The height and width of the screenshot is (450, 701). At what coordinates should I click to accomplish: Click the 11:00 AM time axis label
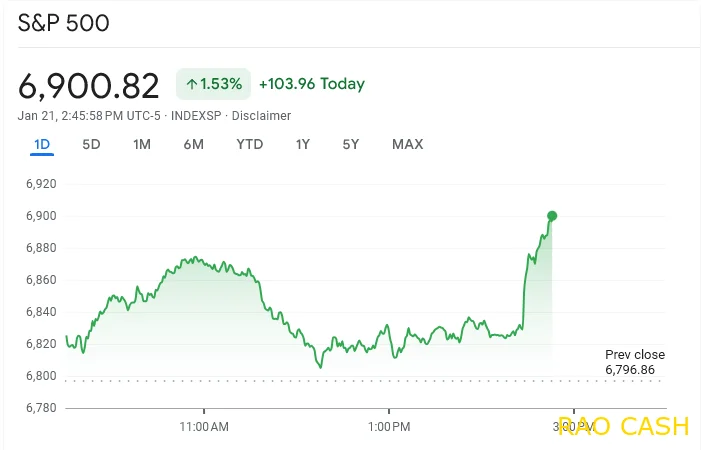pos(203,427)
